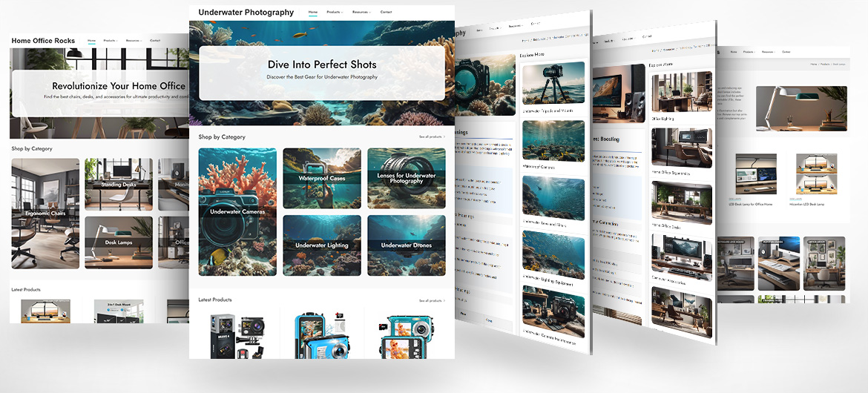Open Underwater Lighting Equipment in Explore More
Viewport: 868px width, 393px height.
point(553,259)
